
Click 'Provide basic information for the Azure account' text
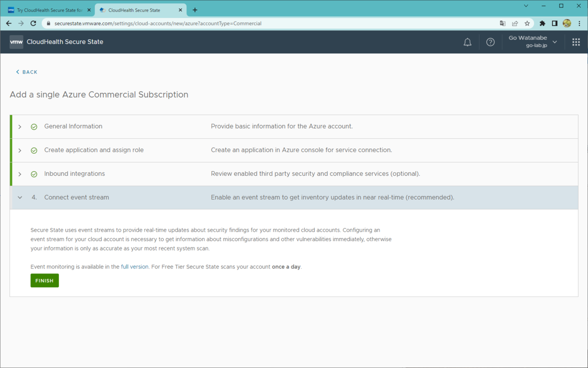(x=282, y=126)
